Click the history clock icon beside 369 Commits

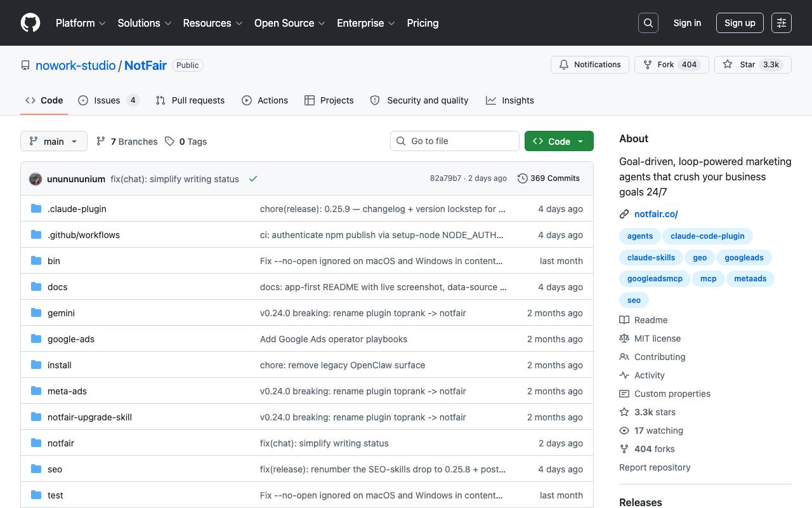[x=522, y=178]
